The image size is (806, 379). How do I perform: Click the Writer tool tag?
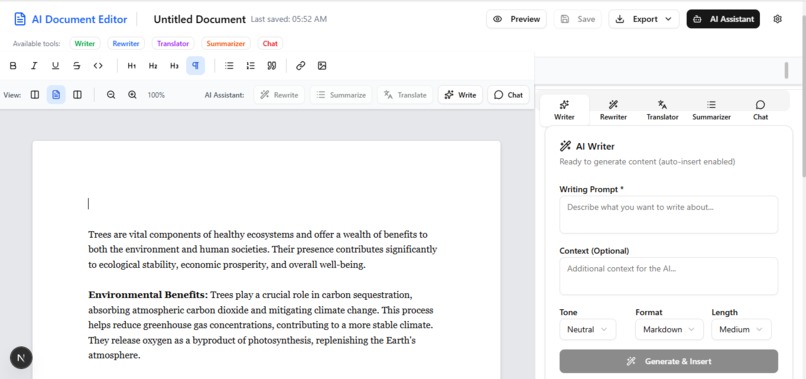click(85, 44)
